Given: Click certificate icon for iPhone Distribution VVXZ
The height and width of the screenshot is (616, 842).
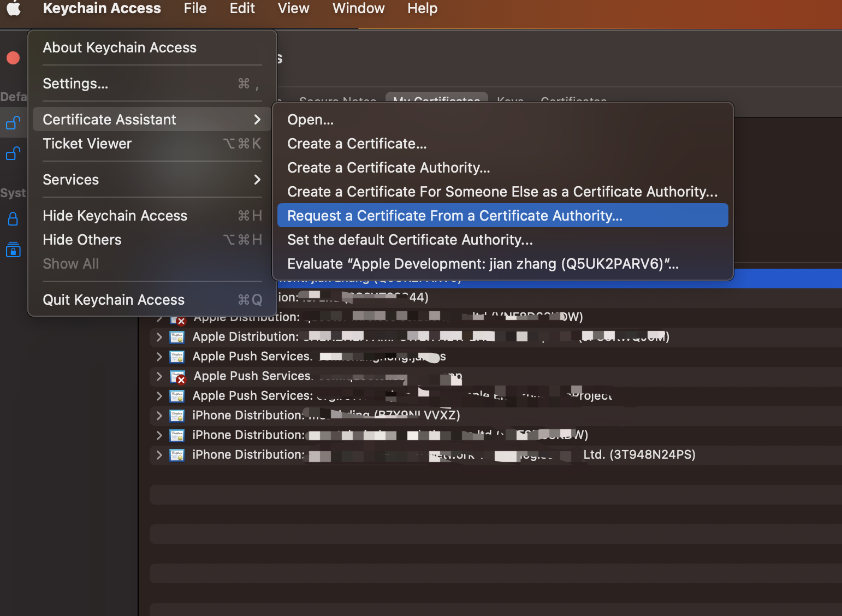Looking at the screenshot, I should click(177, 416).
